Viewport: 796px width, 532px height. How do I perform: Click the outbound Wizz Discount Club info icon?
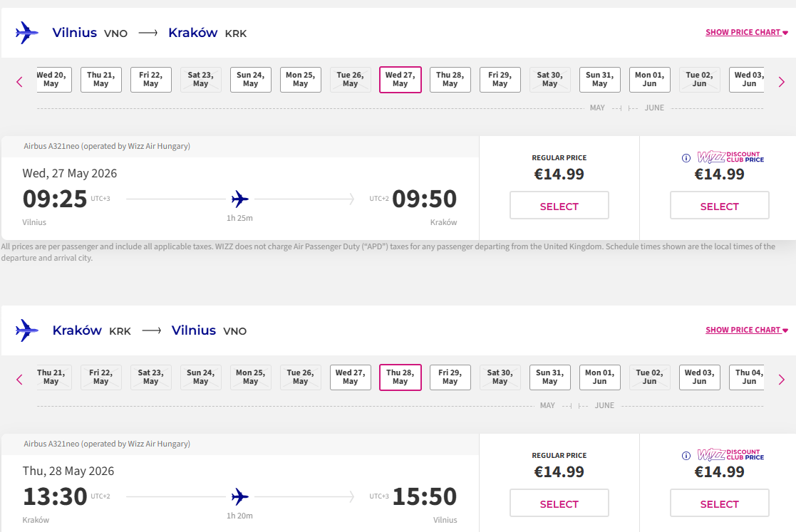(686, 158)
